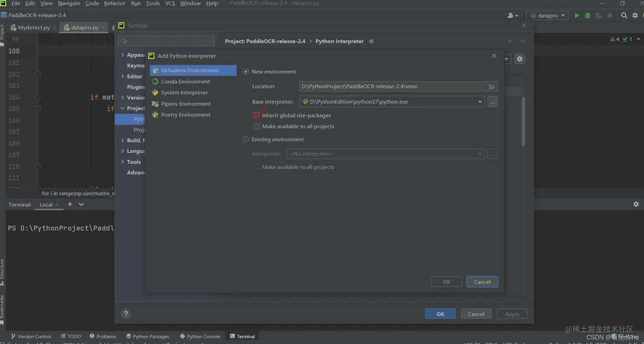Close the Mydetect.py editor tab
The image size is (644, 344).
coord(55,27)
